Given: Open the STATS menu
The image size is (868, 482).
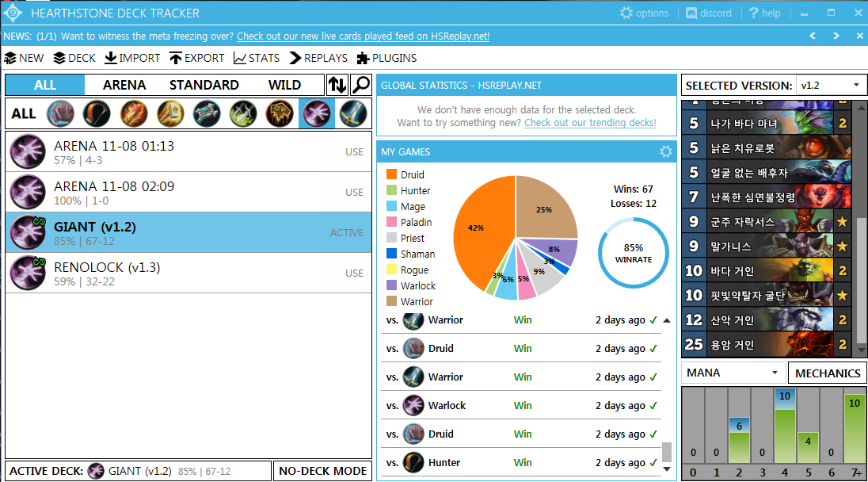Looking at the screenshot, I should pos(257,58).
